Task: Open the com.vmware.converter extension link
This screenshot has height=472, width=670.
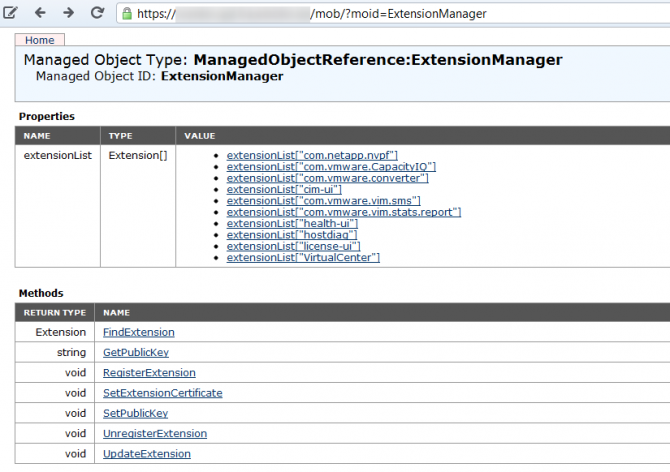Action: 327,178
